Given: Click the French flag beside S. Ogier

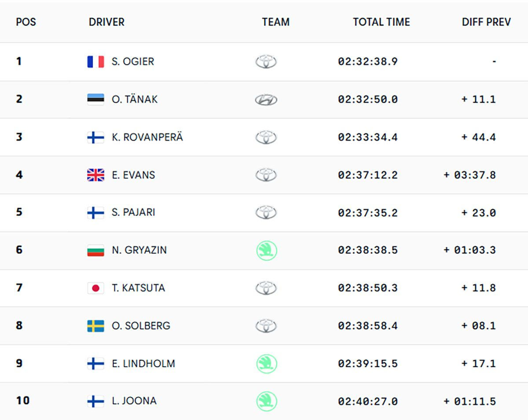Looking at the screenshot, I should [95, 62].
